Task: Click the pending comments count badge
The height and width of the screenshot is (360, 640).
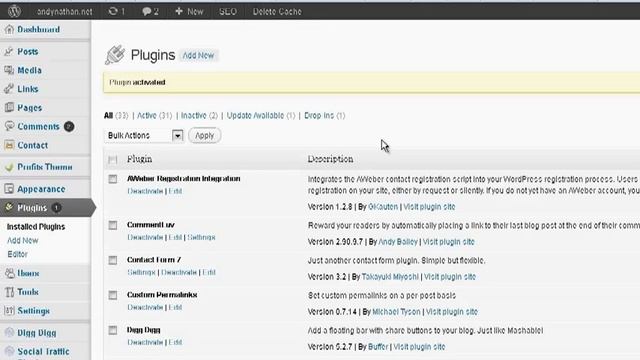Action: coord(69,127)
